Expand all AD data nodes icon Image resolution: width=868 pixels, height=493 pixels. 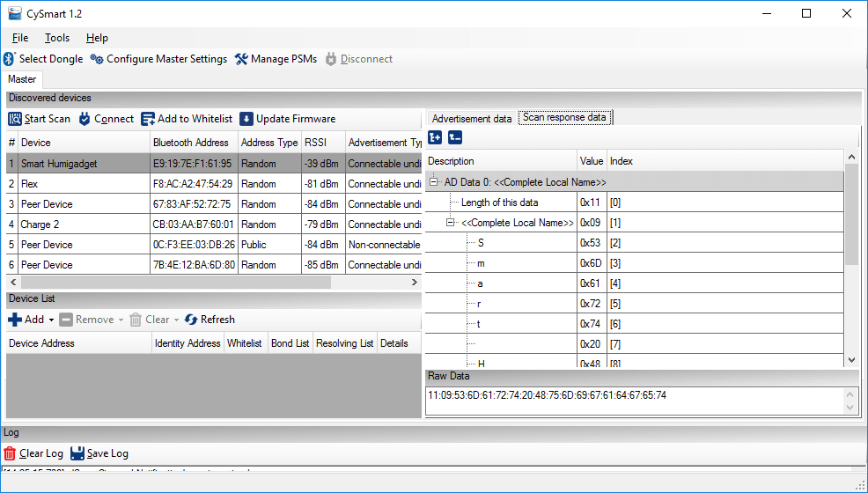pos(435,137)
